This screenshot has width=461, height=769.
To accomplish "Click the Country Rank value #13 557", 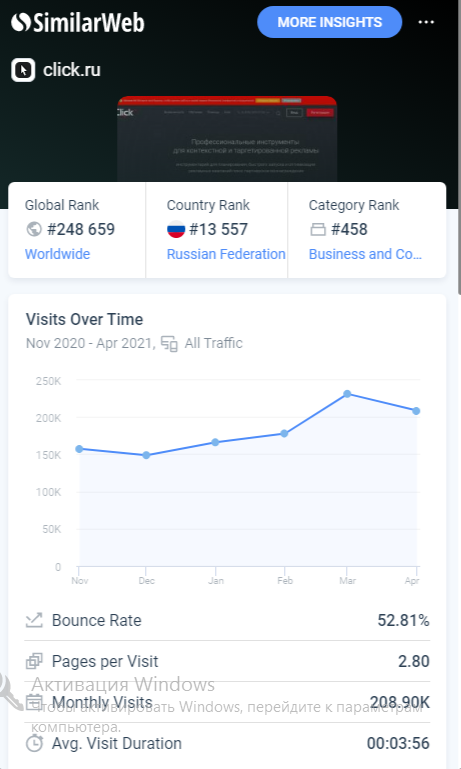I will [218, 229].
